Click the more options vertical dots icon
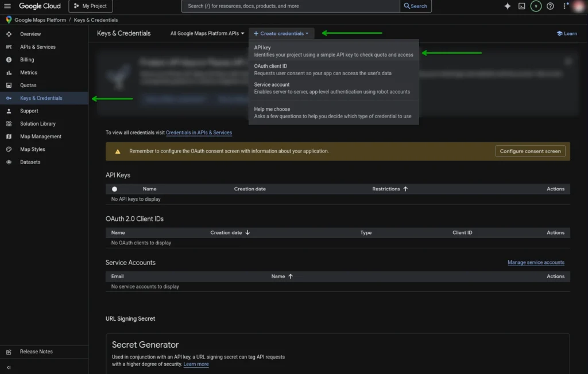 pos(564,6)
